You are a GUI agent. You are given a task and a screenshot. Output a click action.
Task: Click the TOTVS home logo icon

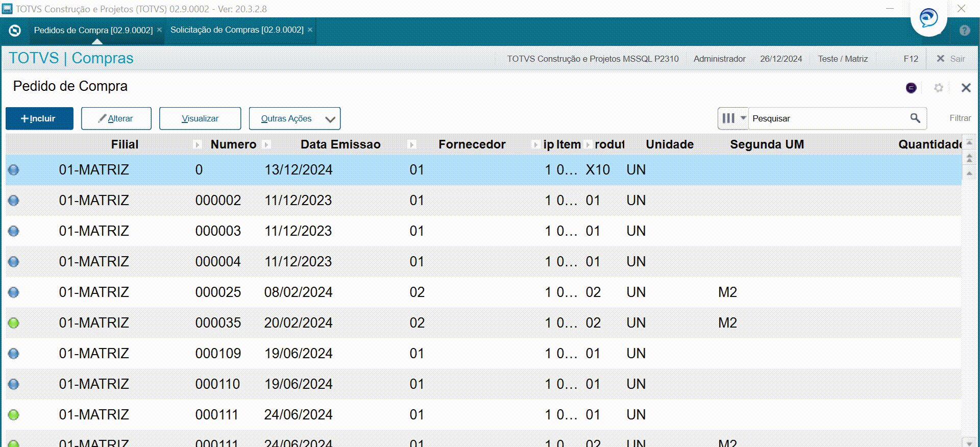[15, 31]
